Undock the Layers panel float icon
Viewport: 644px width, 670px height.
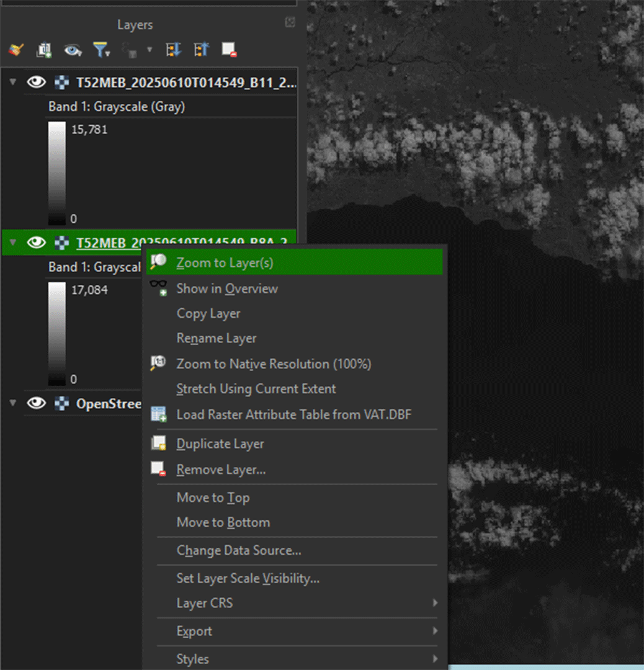(290, 23)
